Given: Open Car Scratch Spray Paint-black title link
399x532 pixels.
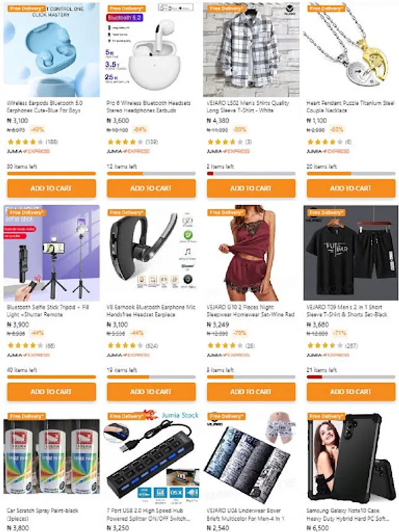Looking at the screenshot, I should pos(43,514).
